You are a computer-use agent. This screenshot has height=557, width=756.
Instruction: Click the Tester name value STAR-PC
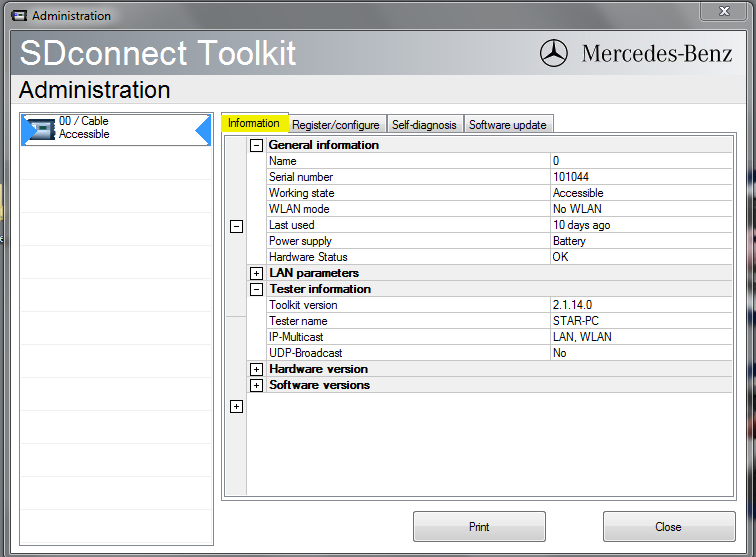tap(576, 321)
